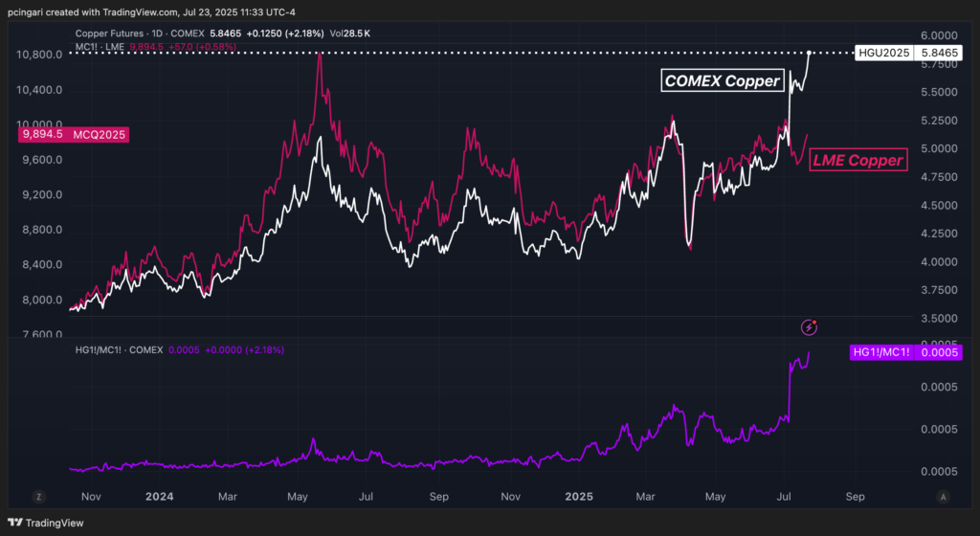
Task: Click the 9,200.0 value on left price axis
Action: pos(42,195)
